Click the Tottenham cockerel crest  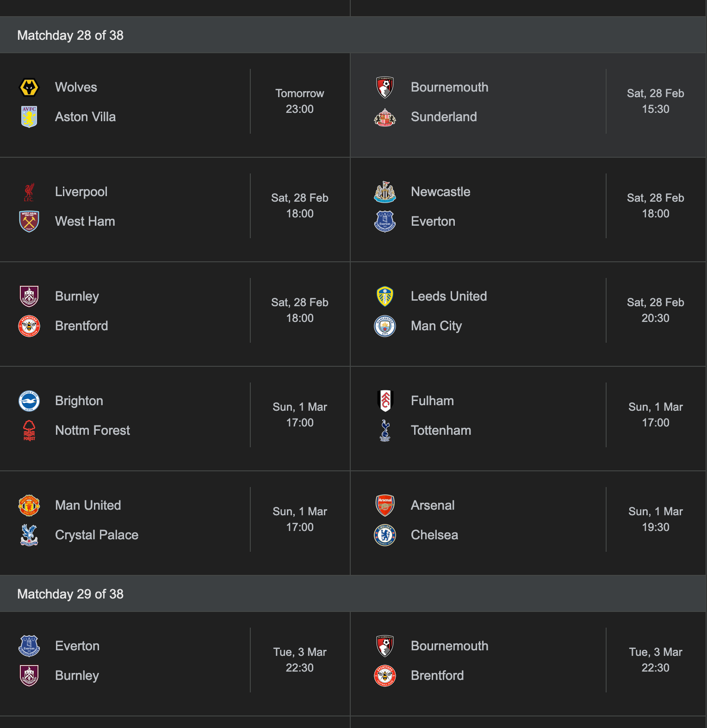pos(385,430)
